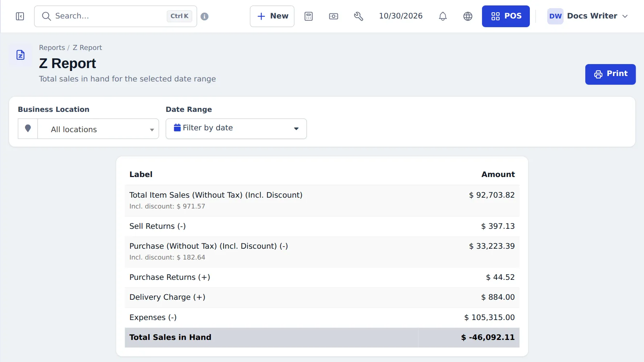Open the notifications bell
Image resolution: width=644 pixels, height=362 pixels.
[443, 16]
